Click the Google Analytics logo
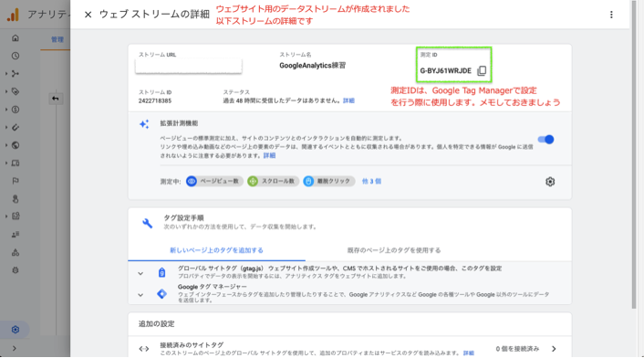Image resolution: width=644 pixels, height=358 pixels. pos(13,15)
